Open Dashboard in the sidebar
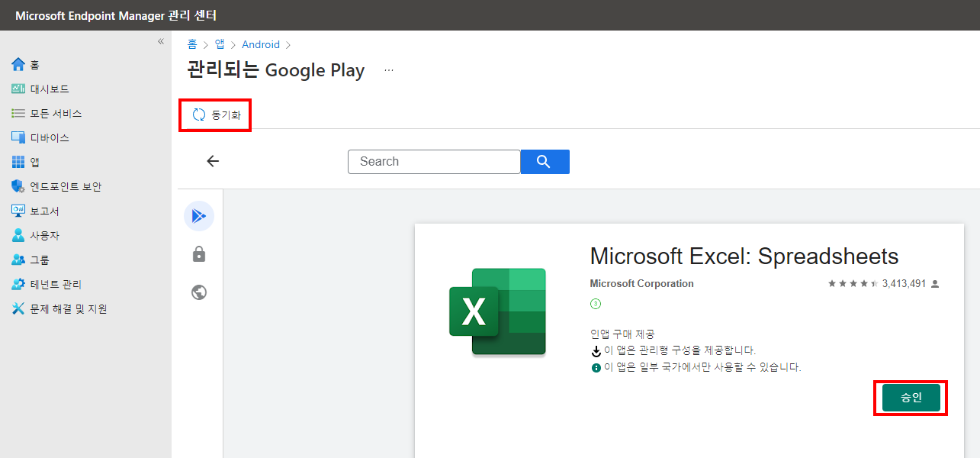The width and height of the screenshot is (980, 458). tap(40, 89)
